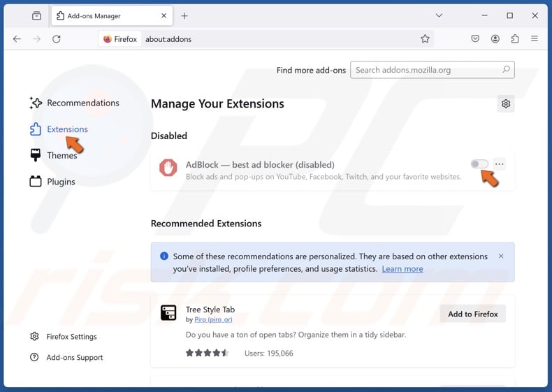Open the Firefox account icon
The width and height of the screenshot is (552, 392).
[x=495, y=38]
